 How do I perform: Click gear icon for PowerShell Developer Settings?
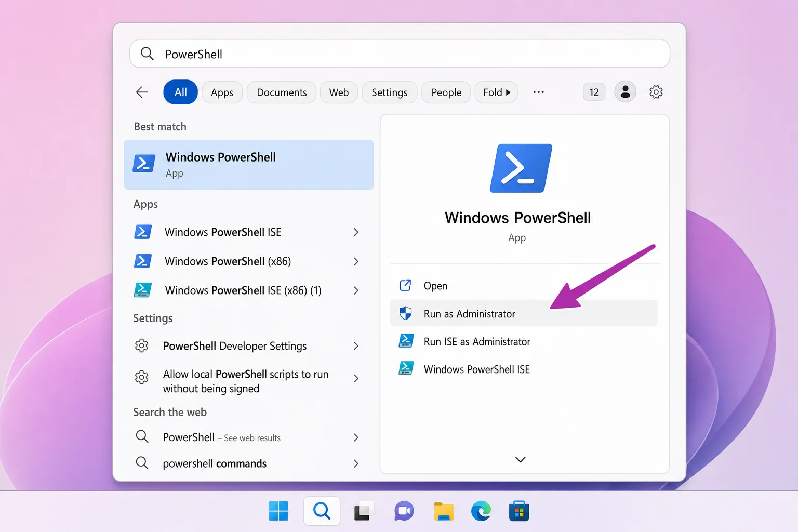(142, 345)
